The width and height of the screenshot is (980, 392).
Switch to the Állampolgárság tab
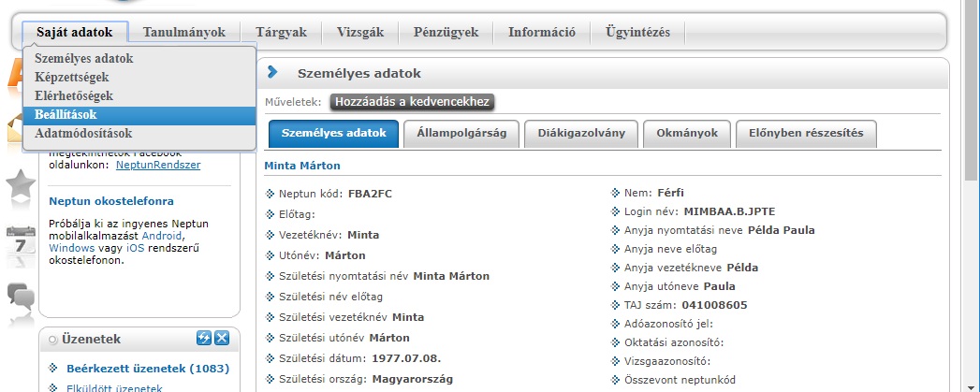pos(461,134)
